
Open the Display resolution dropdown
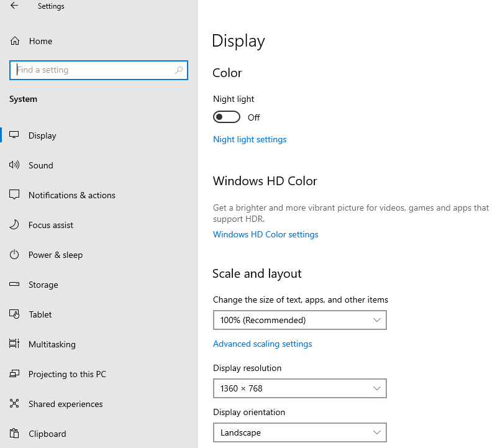coord(299,388)
